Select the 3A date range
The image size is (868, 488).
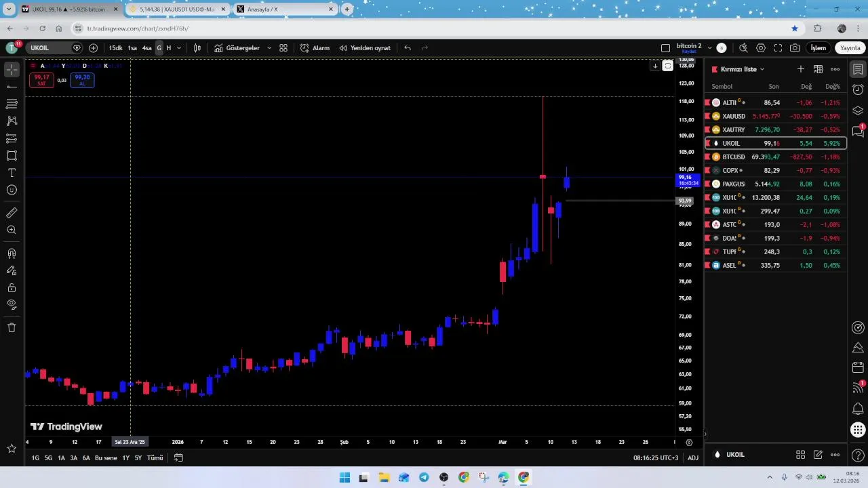click(73, 457)
